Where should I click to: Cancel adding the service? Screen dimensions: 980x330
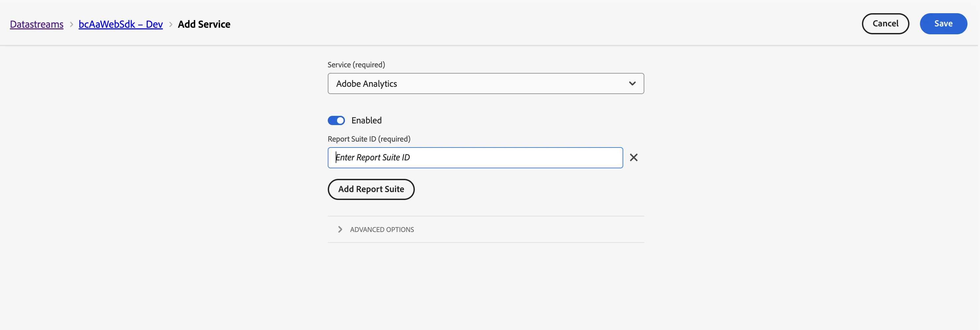(x=885, y=24)
